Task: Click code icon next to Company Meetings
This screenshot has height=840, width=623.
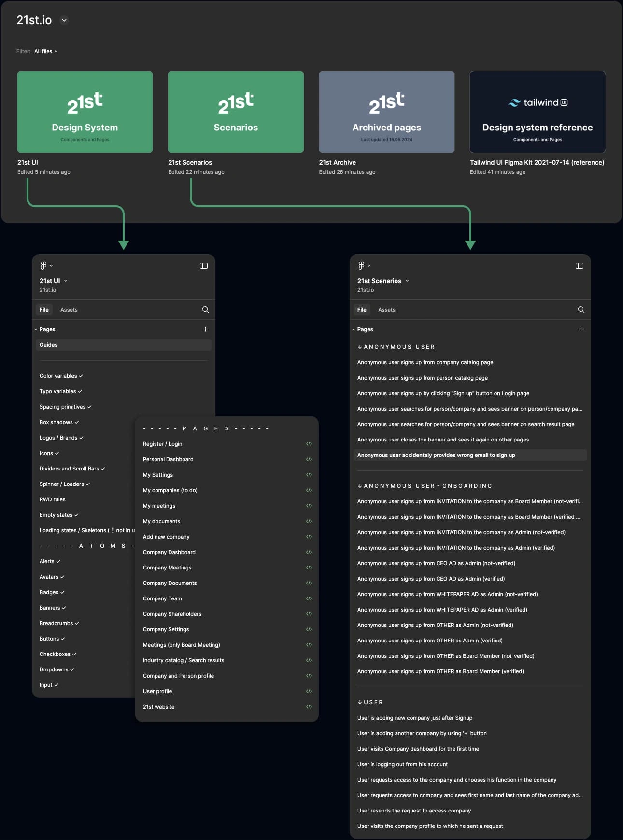Action: 309,568
